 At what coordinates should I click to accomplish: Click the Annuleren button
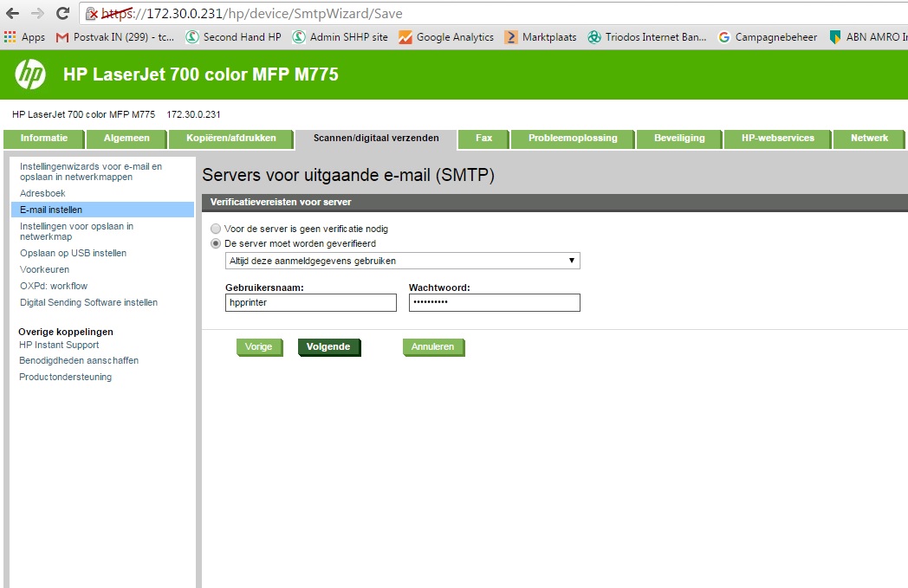tap(433, 346)
